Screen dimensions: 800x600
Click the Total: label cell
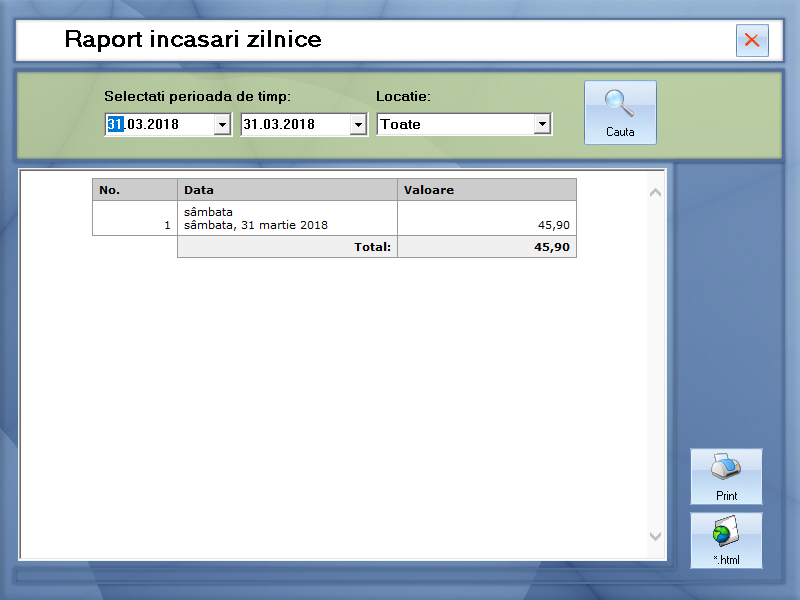click(x=287, y=247)
